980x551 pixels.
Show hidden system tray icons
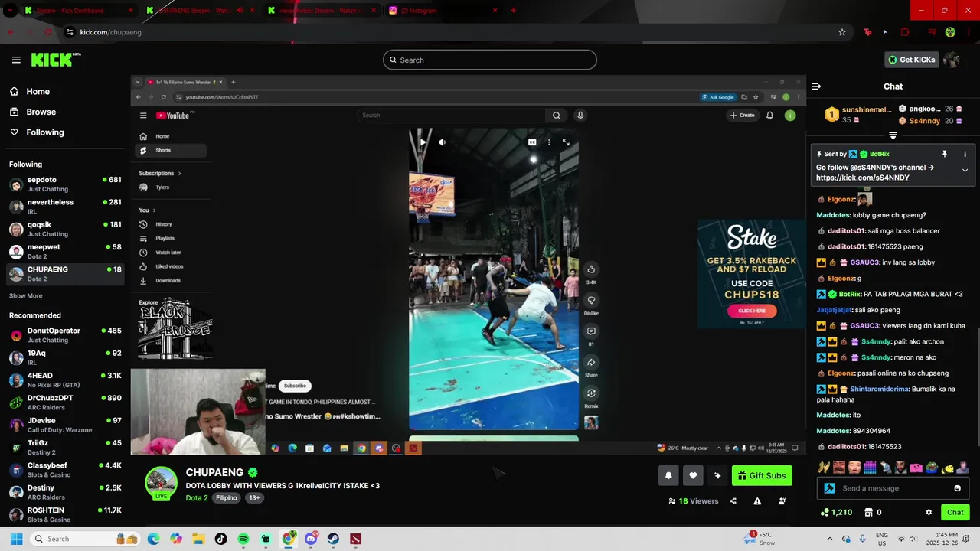tap(829, 539)
